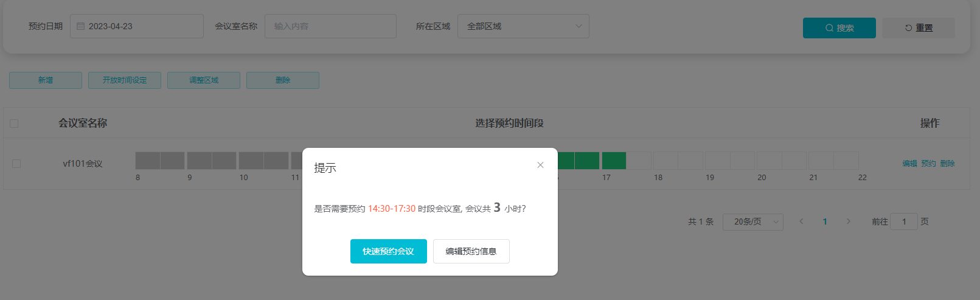Screen dimensions: 980x300
Task: Open the 所在区域 dropdown
Action: point(523,26)
